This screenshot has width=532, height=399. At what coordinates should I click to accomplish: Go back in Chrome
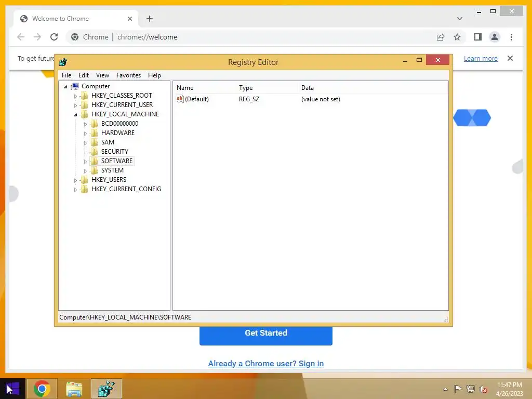(21, 37)
